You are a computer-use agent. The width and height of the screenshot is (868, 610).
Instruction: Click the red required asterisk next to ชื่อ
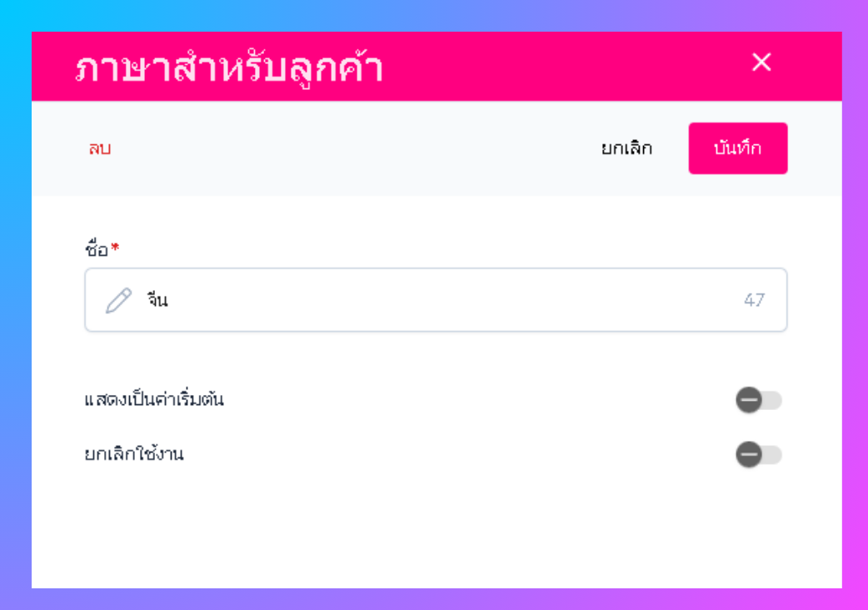[x=115, y=248]
